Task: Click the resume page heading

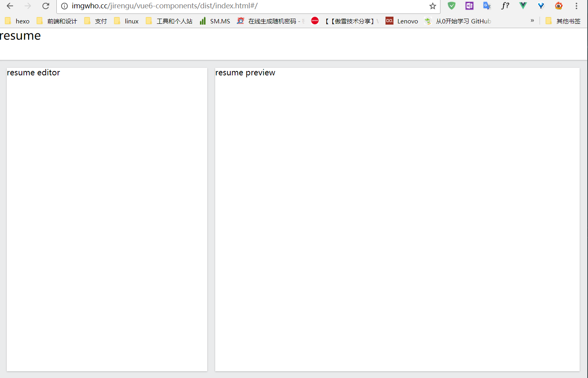Action: tap(20, 36)
